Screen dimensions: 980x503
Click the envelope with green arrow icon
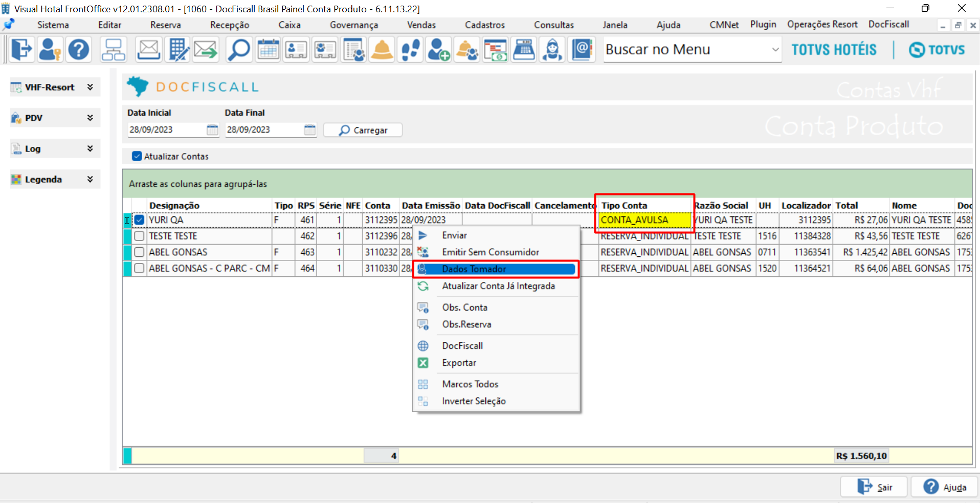tap(206, 50)
